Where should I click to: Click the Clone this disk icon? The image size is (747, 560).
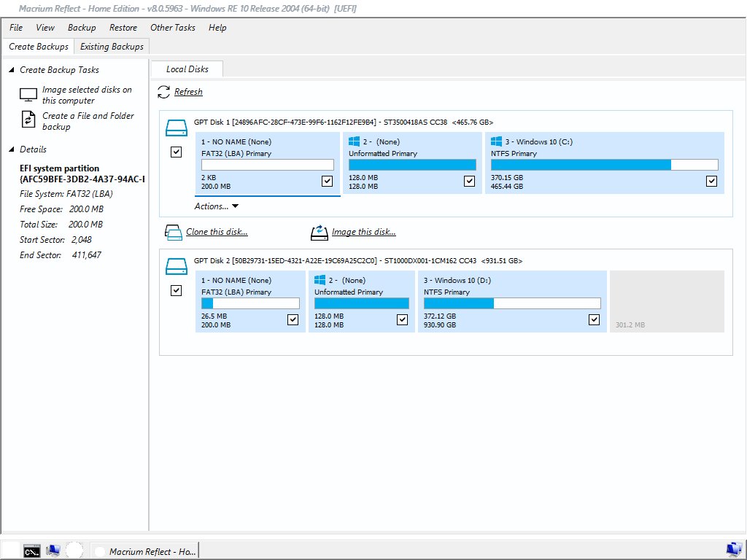click(x=173, y=233)
